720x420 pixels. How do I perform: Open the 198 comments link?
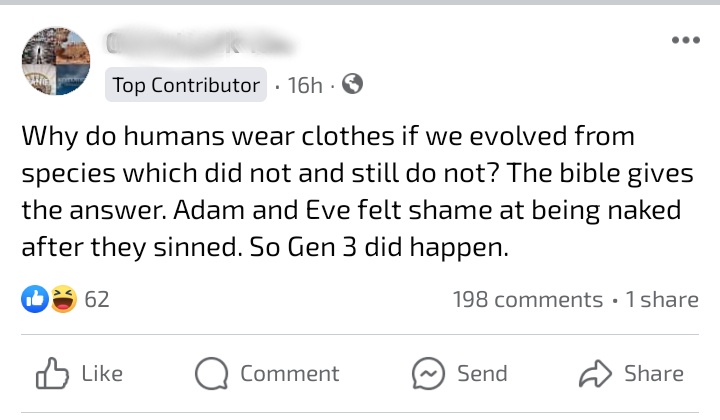tap(526, 299)
